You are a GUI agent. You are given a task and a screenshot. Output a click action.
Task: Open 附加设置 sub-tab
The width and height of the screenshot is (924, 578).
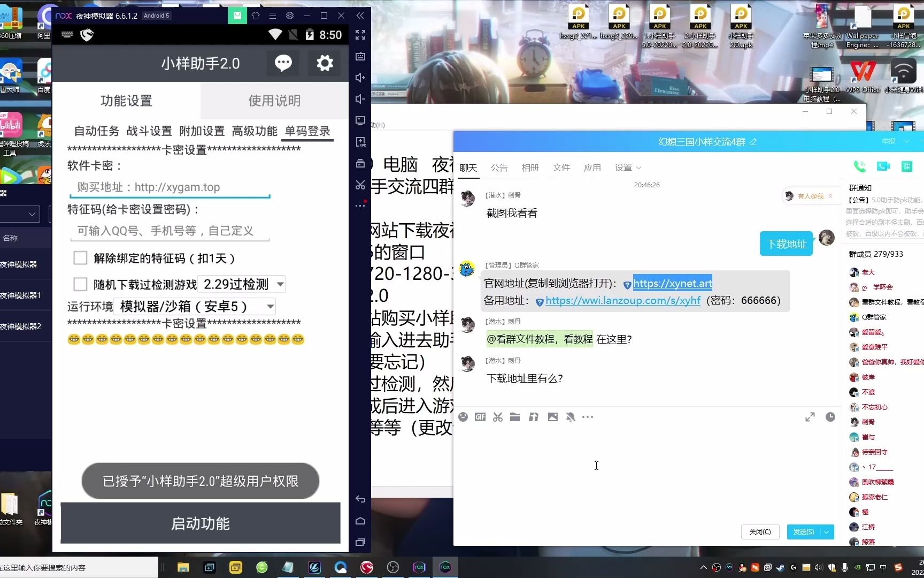click(202, 131)
